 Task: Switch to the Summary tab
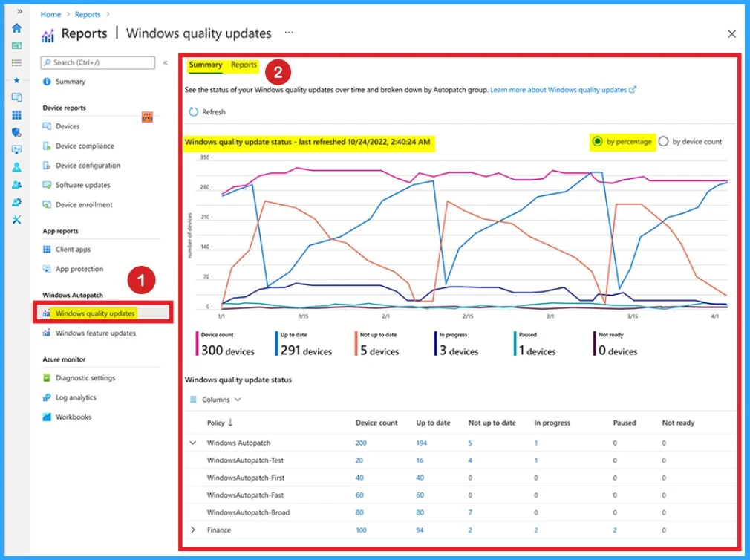[x=205, y=65]
